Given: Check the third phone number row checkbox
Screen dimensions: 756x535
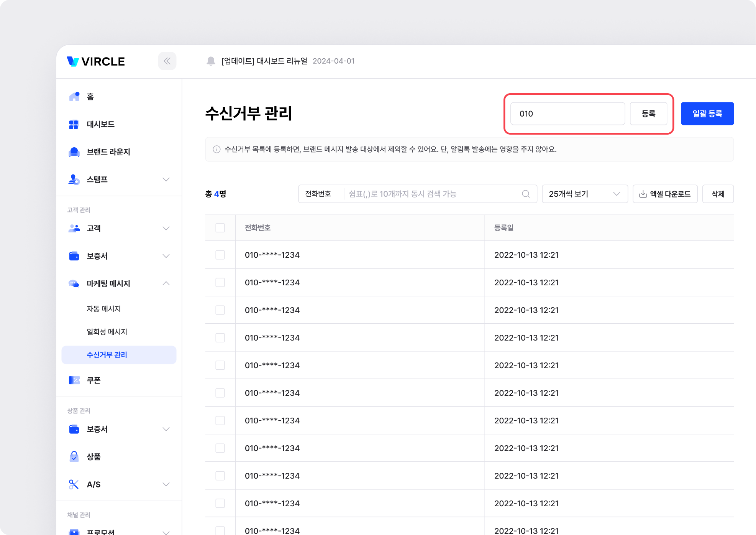Looking at the screenshot, I should click(x=220, y=310).
